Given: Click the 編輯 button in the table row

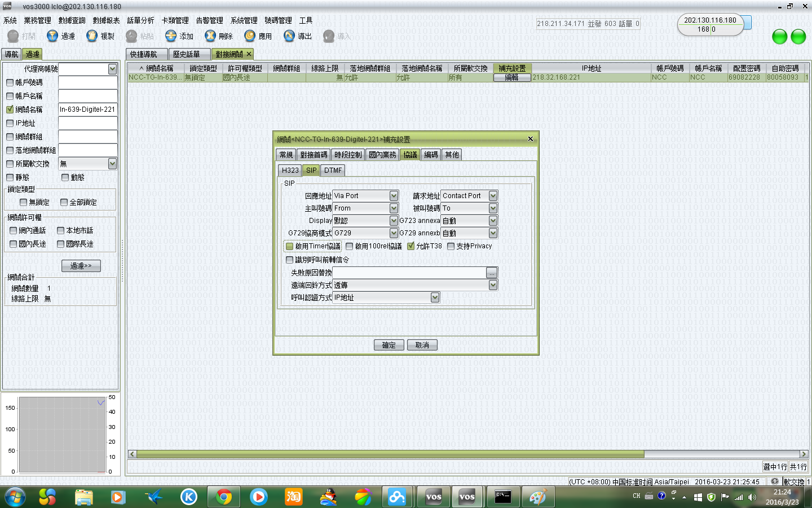Looking at the screenshot, I should click(512, 77).
